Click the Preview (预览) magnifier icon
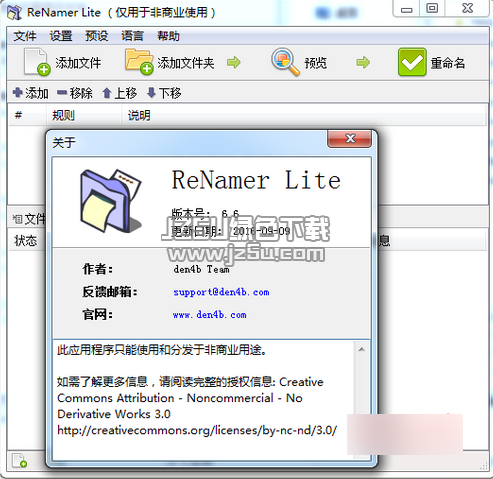 pos(285,62)
